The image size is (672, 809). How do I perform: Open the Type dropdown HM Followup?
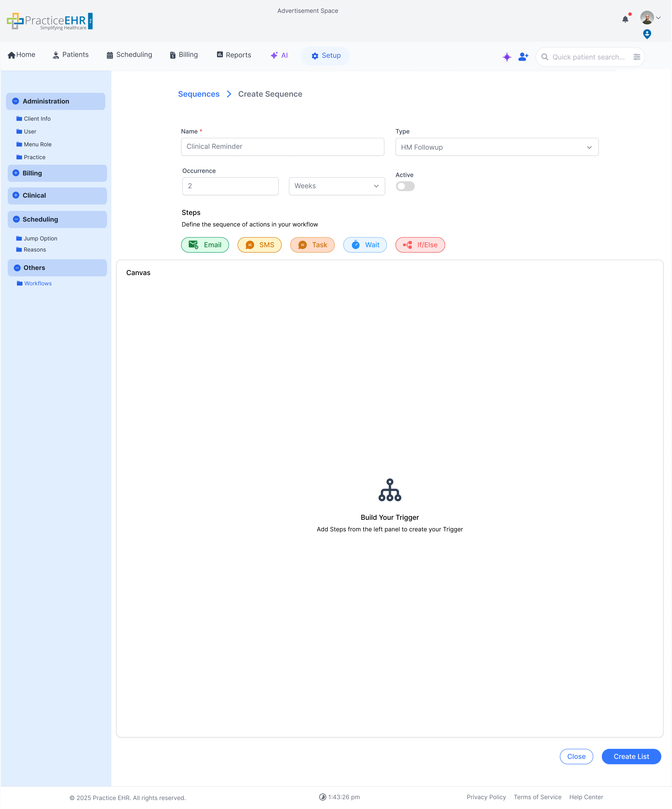coord(496,147)
